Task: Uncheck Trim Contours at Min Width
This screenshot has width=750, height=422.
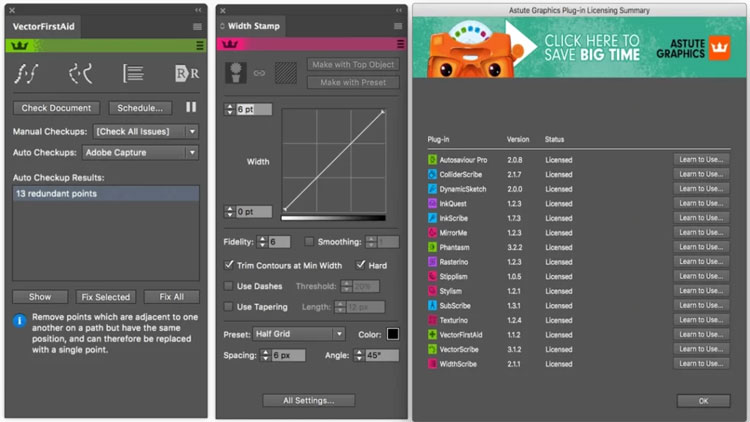Action: click(x=229, y=265)
